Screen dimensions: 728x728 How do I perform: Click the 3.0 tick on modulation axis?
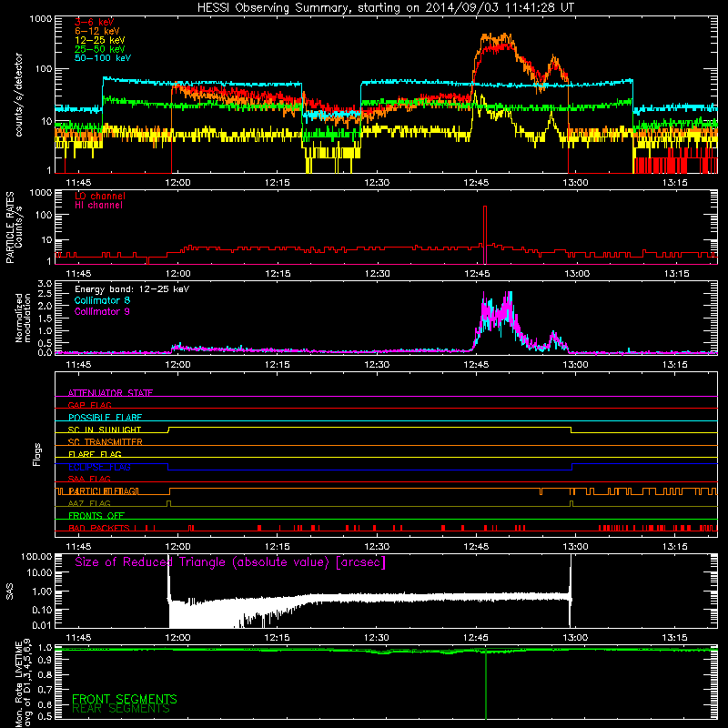(45, 283)
